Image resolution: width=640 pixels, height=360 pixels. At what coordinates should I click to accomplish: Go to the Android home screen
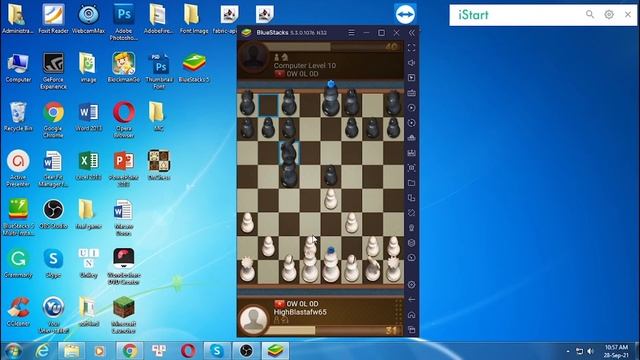[x=411, y=315]
